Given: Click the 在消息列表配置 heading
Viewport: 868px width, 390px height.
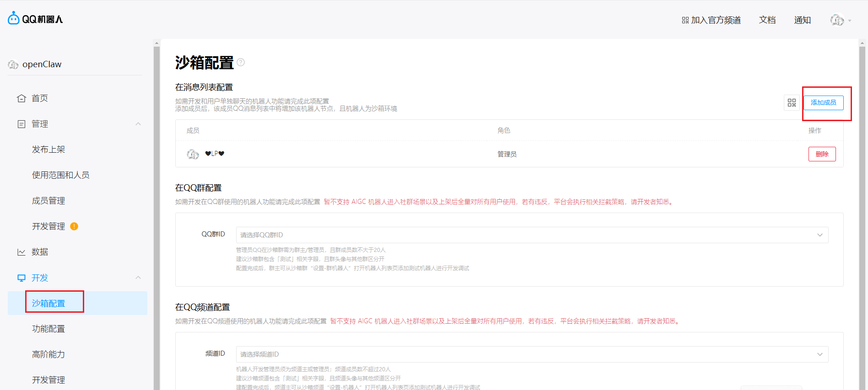Looking at the screenshot, I should 204,87.
